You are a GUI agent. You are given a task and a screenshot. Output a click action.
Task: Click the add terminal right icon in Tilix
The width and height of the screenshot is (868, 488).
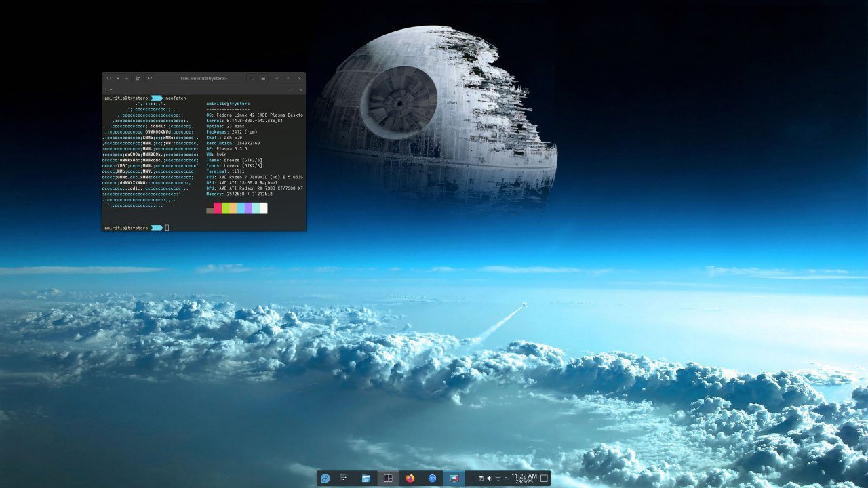coord(138,79)
